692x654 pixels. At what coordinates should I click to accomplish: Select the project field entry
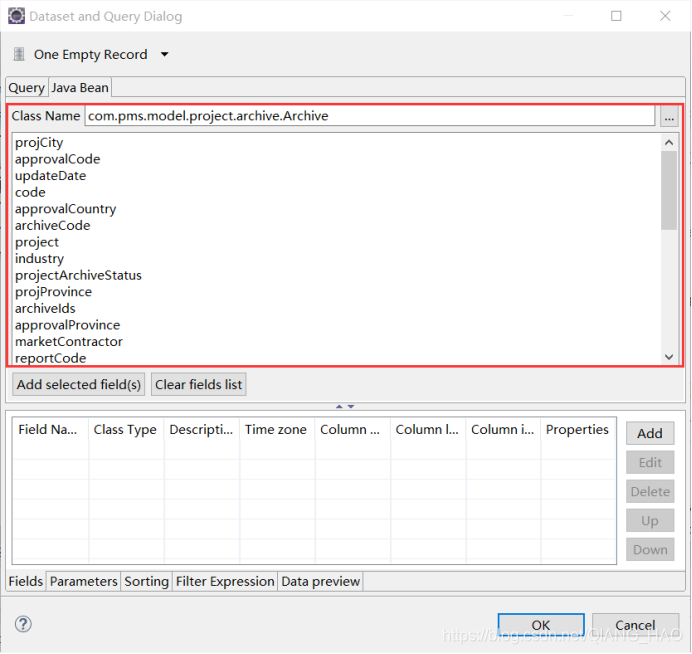[x=37, y=242]
